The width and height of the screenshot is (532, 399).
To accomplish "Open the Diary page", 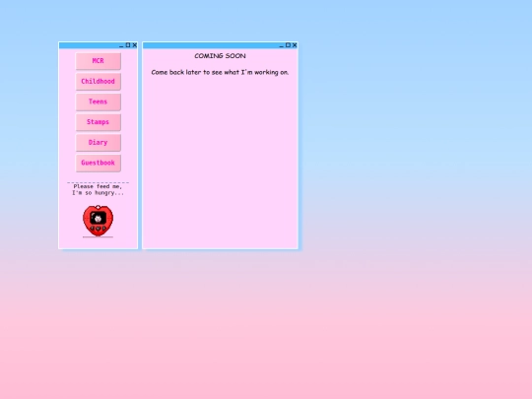I will [x=99, y=143].
